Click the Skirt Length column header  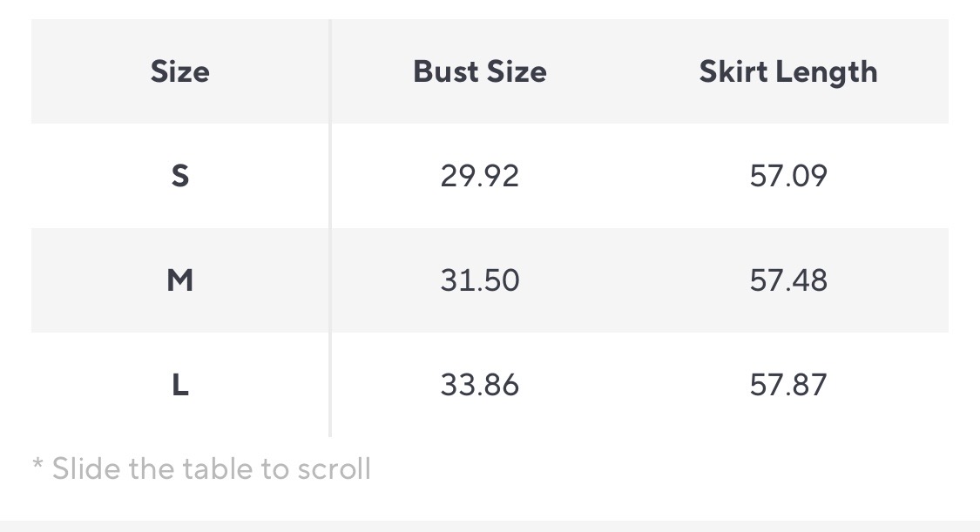coord(787,71)
